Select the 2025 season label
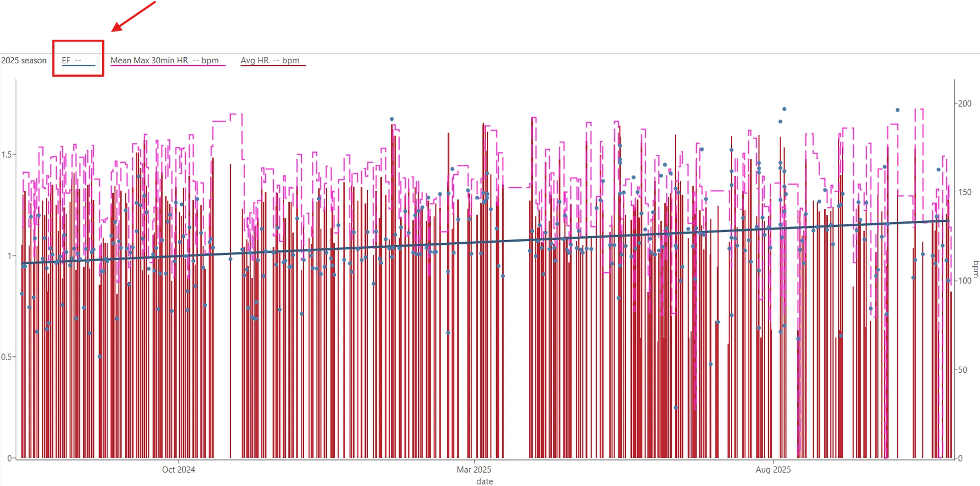This screenshot has height=486, width=980. [x=23, y=60]
